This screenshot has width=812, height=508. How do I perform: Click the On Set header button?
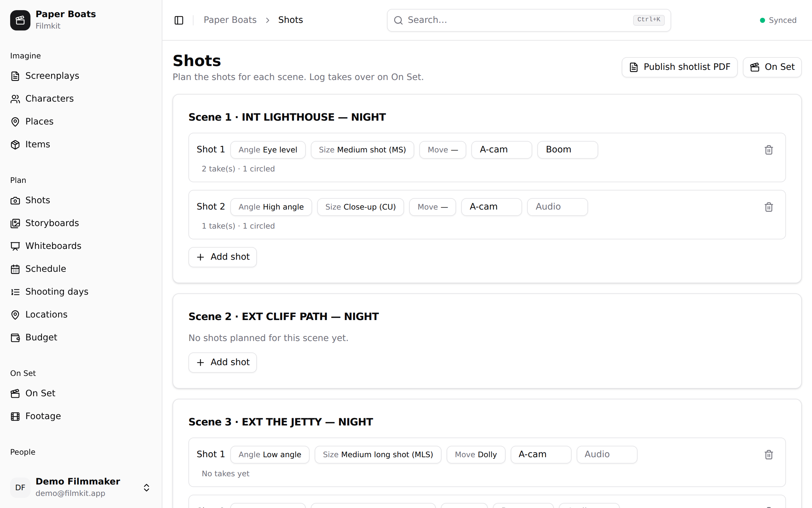click(x=772, y=67)
